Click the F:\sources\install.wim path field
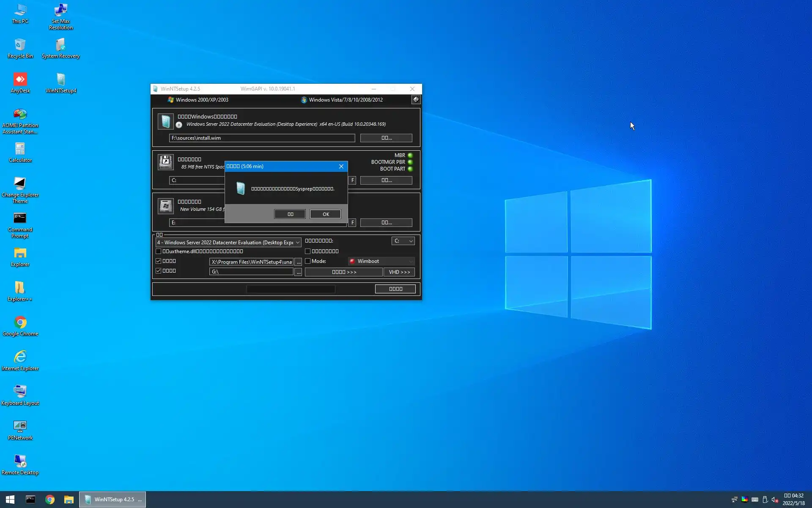 pos(262,138)
